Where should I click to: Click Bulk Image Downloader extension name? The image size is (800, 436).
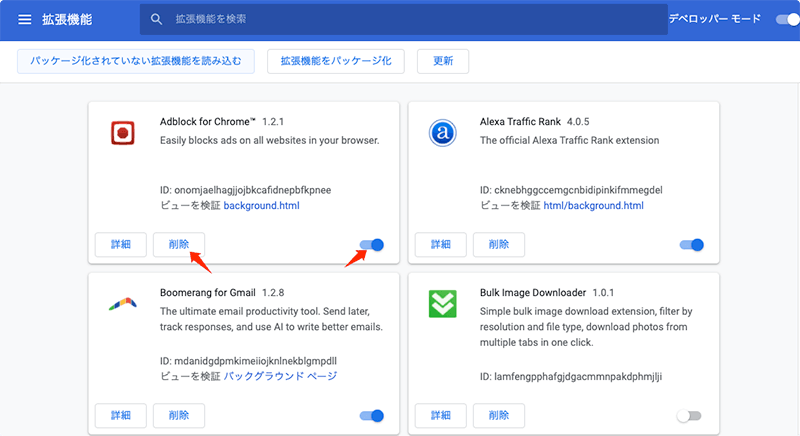[533, 293]
